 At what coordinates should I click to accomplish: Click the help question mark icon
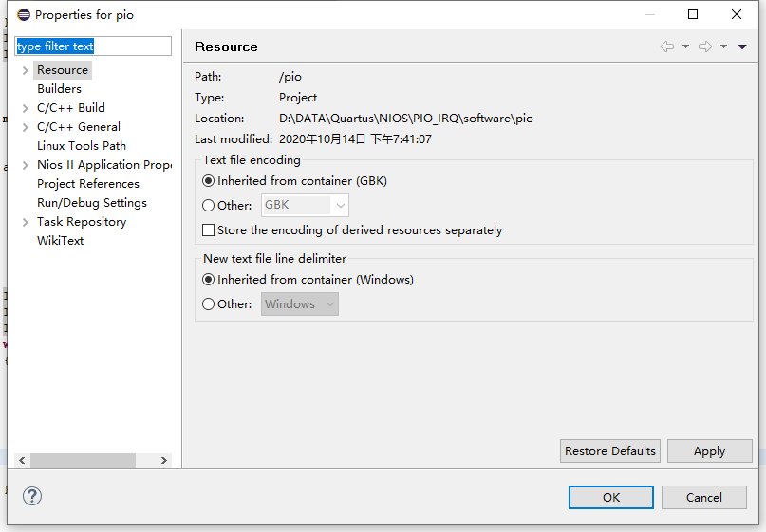click(32, 496)
